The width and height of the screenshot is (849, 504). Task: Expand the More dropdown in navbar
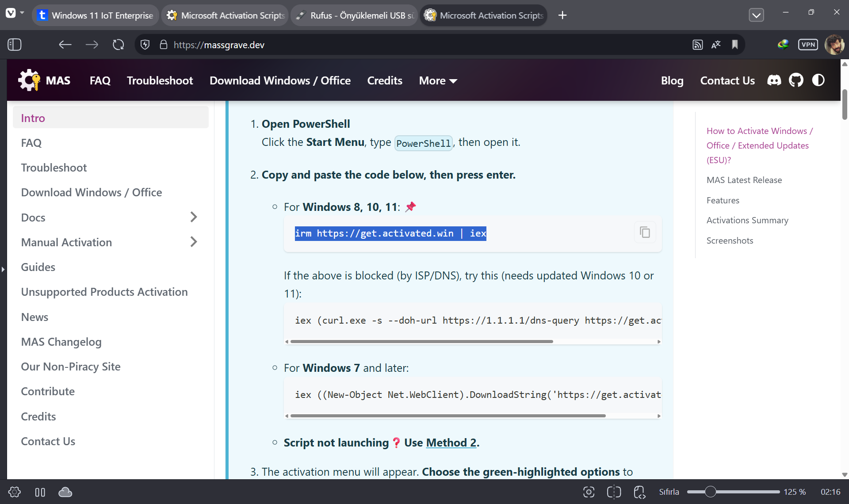(438, 80)
